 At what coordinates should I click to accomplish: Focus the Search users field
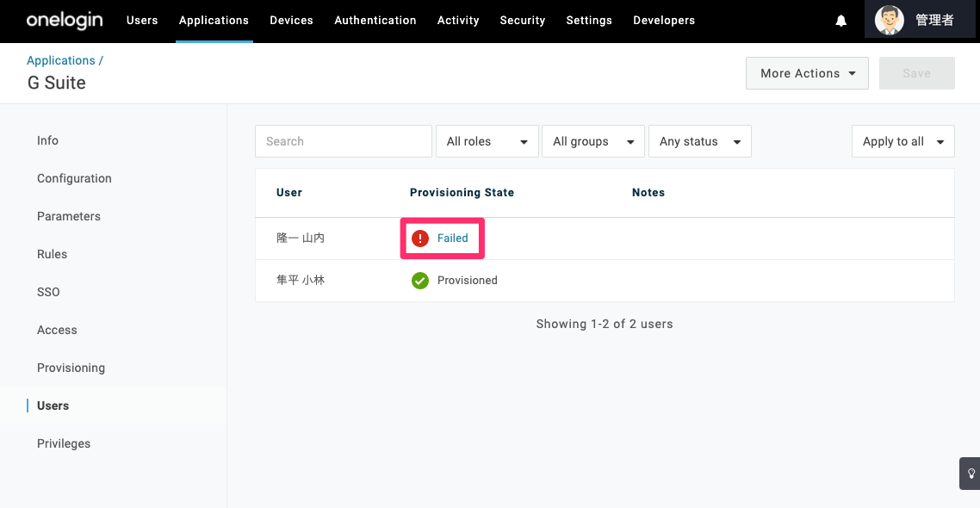pyautogui.click(x=343, y=141)
